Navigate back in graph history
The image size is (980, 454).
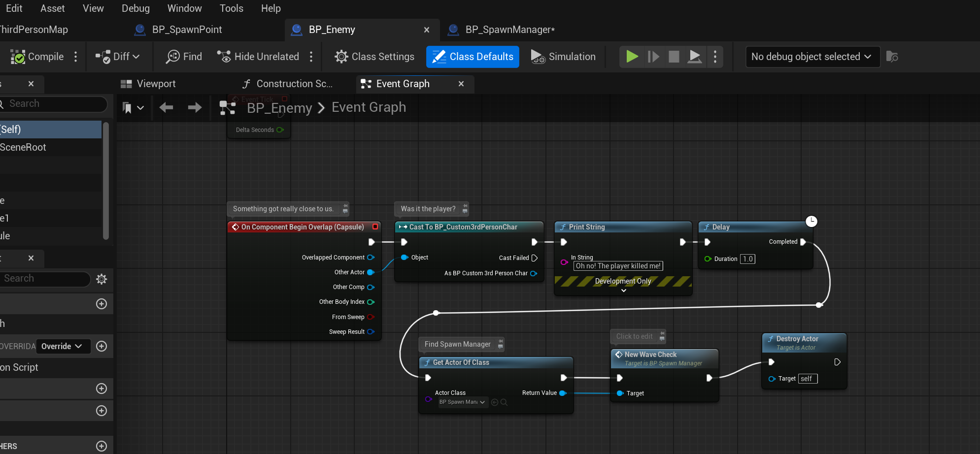coord(167,107)
